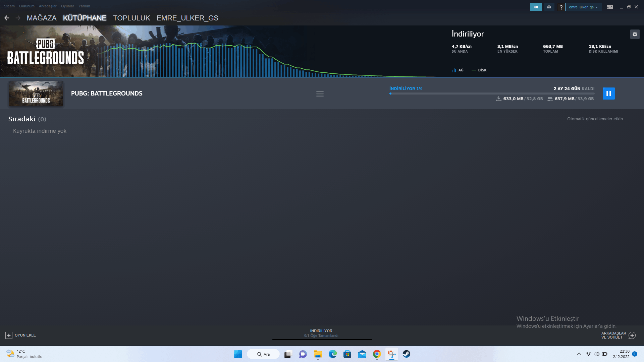
Task: Open the Görünüm menu
Action: coord(27,6)
